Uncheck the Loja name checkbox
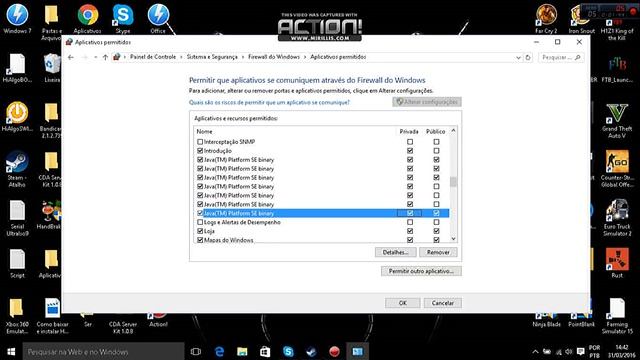Image resolution: width=640 pixels, height=360 pixels. click(x=200, y=231)
